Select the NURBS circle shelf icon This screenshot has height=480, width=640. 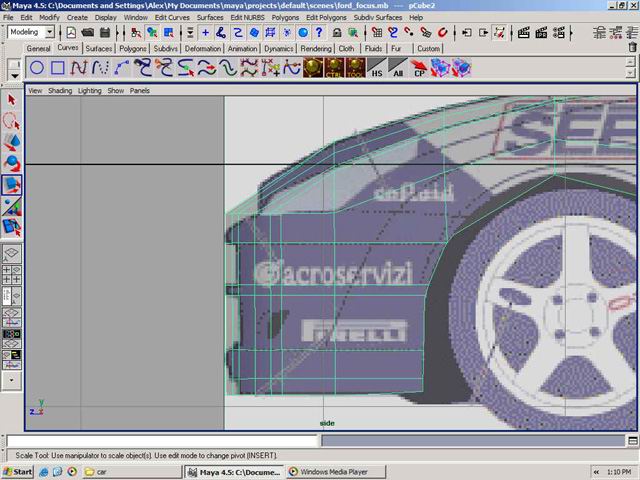coord(36,68)
